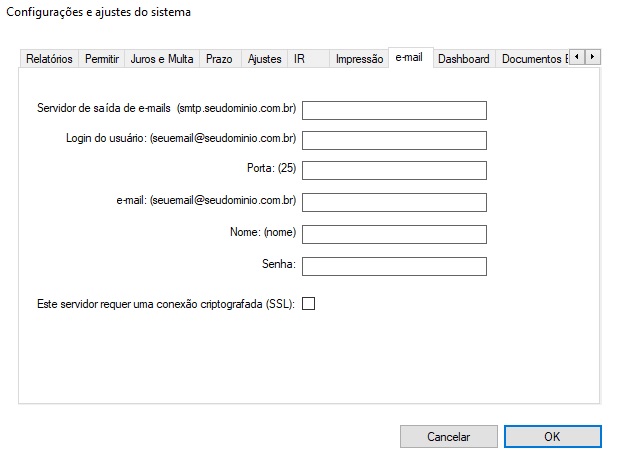The height and width of the screenshot is (464, 620).
Task: Select the e-mail tab
Action: point(409,58)
